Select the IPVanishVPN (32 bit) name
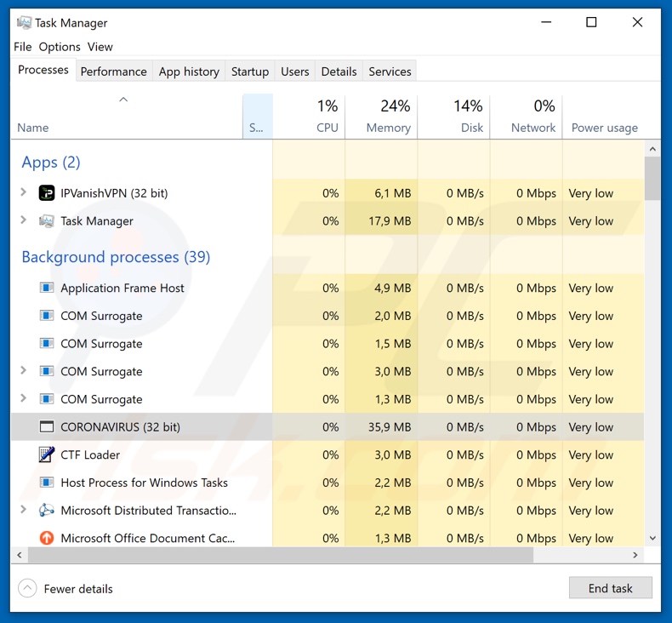The width and height of the screenshot is (672, 623). (x=114, y=193)
